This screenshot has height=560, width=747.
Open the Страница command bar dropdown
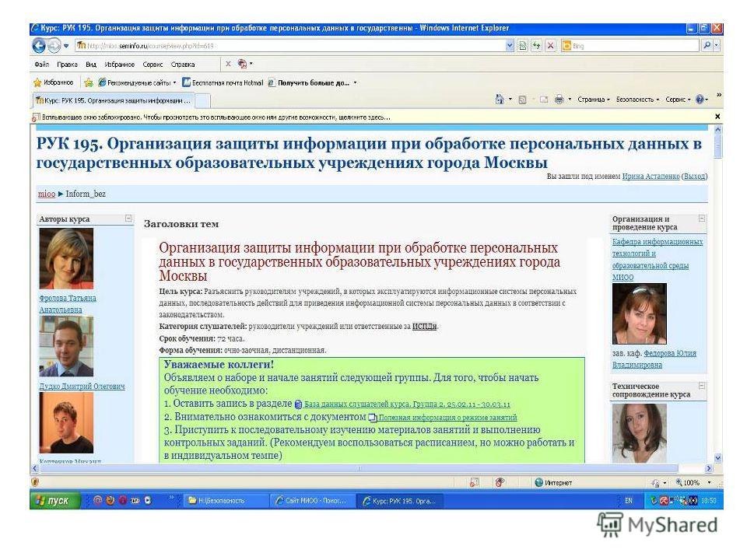(x=594, y=100)
